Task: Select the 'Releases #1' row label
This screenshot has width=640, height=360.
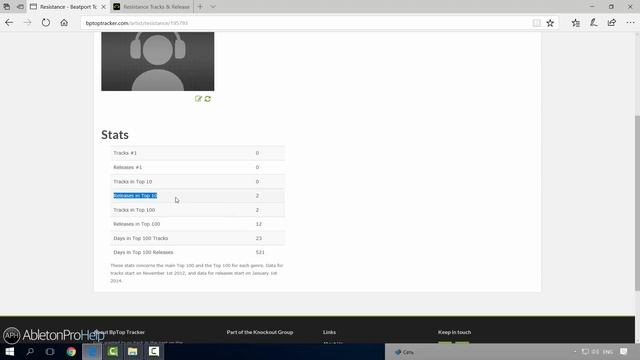Action: (x=127, y=167)
